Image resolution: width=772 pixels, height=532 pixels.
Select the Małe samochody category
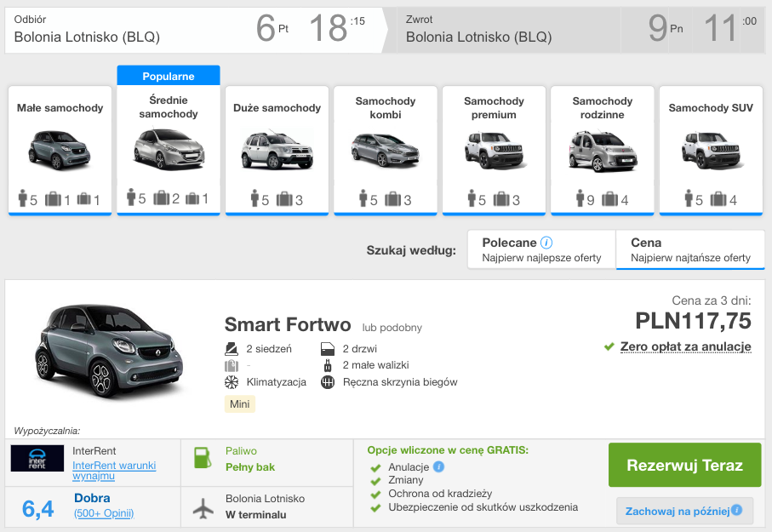pos(60,151)
